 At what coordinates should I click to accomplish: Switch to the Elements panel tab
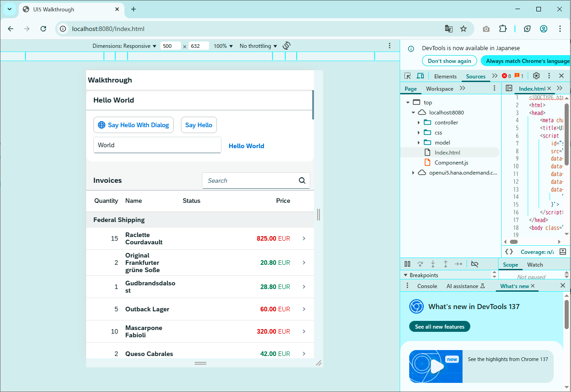point(445,76)
